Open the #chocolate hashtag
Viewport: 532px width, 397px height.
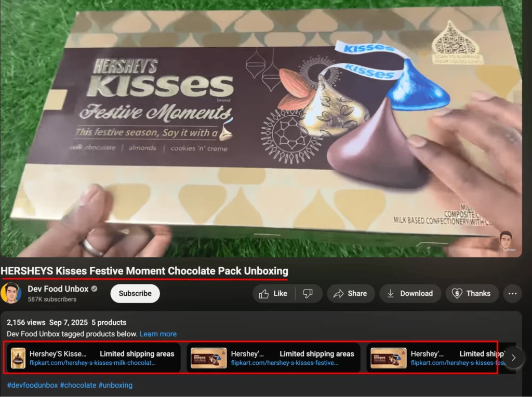click(x=78, y=385)
